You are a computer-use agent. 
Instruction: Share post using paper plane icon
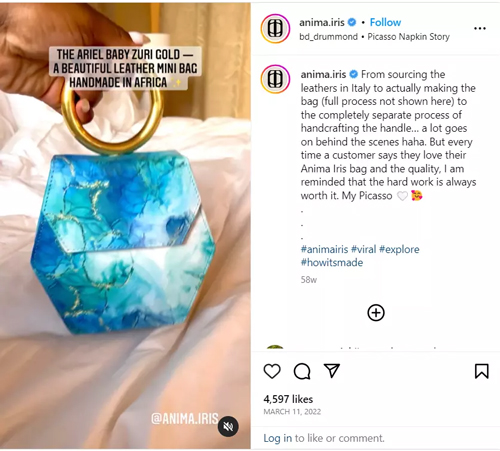tap(332, 370)
